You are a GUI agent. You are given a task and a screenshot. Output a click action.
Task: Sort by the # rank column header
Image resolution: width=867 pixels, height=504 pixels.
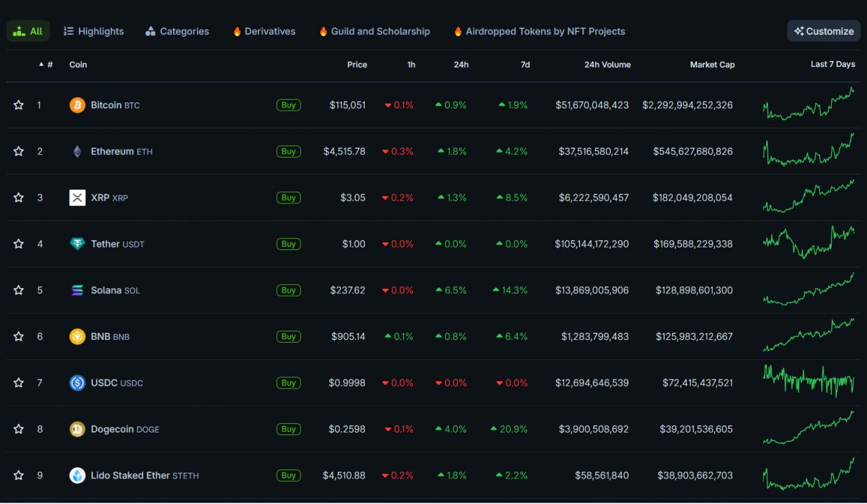pyautogui.click(x=46, y=64)
